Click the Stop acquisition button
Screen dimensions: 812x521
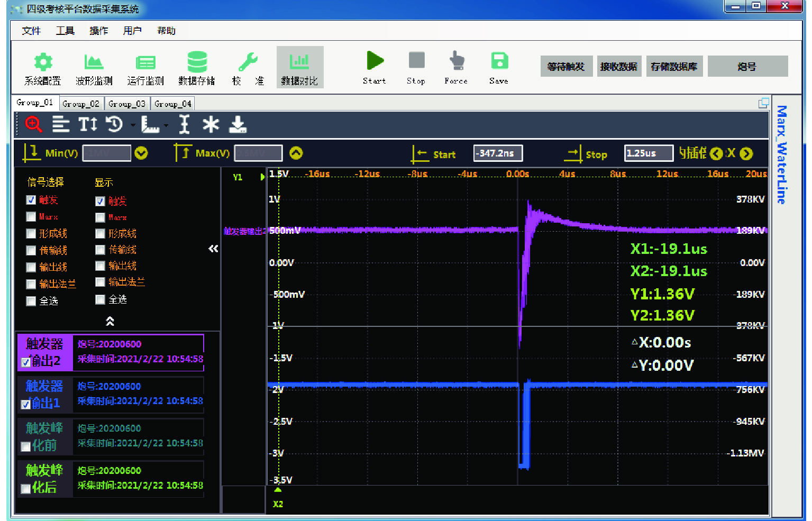(416, 60)
